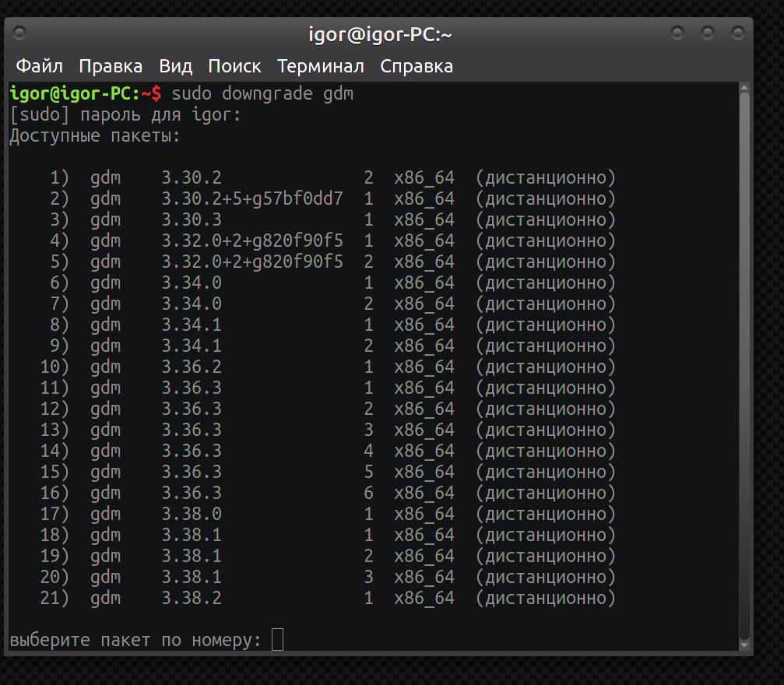Click the scrollbar down arrow
This screenshot has height=685, width=784.
(x=744, y=645)
